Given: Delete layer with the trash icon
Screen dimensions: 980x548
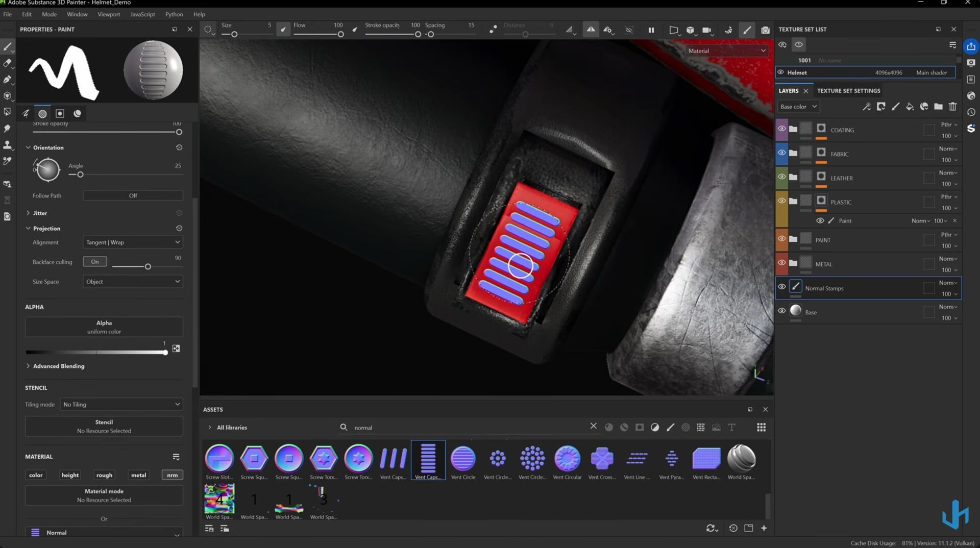Looking at the screenshot, I should click(x=952, y=107).
